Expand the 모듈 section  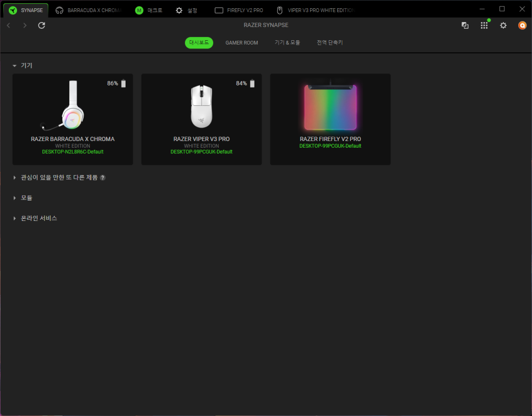(x=15, y=198)
